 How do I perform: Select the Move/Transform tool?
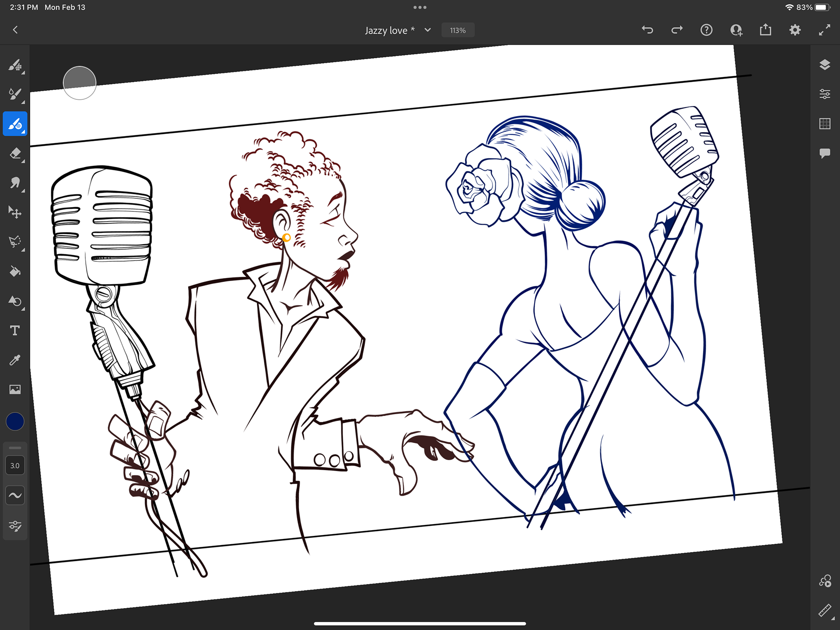pos(15,212)
